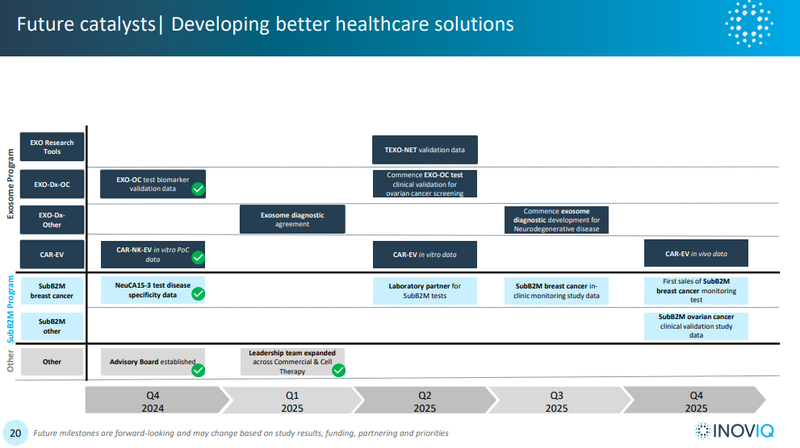Click SubB2M ovarian cancer clinical validation box
Viewport: 800px width, 448px height.
(696, 327)
